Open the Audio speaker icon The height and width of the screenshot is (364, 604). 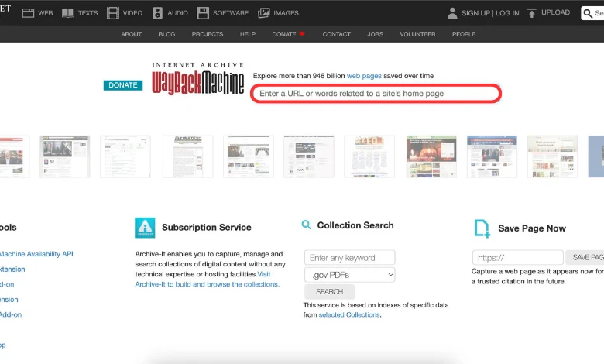pos(157,13)
